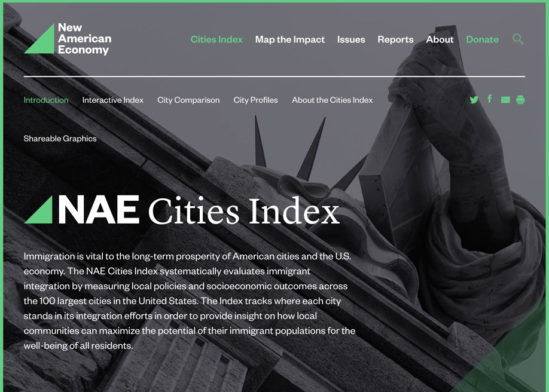The width and height of the screenshot is (549, 392).
Task: Click the green triangle beside NAE heading
Action: (x=38, y=209)
